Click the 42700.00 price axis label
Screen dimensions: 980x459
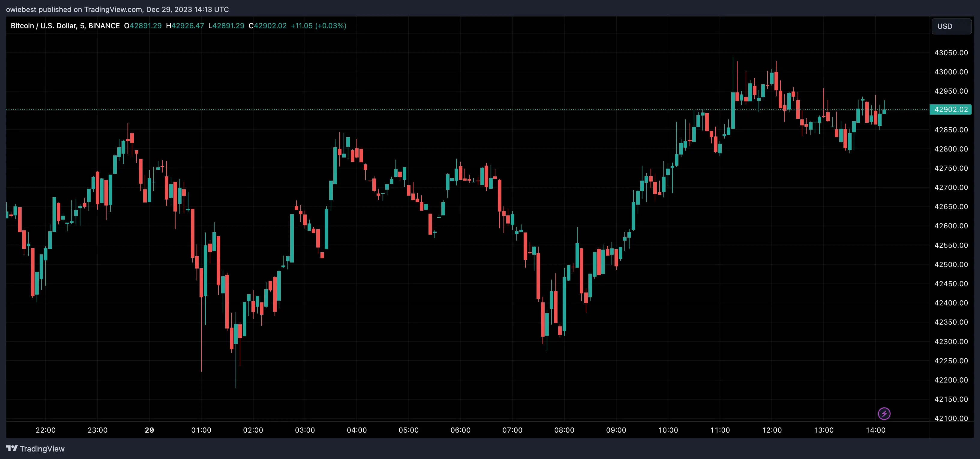951,187
